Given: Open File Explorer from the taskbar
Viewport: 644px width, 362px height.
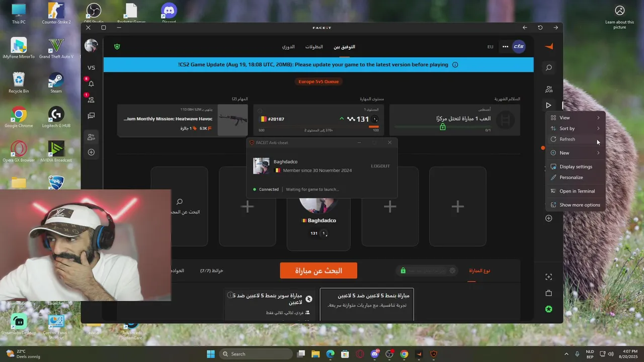Looking at the screenshot, I should (x=315, y=354).
